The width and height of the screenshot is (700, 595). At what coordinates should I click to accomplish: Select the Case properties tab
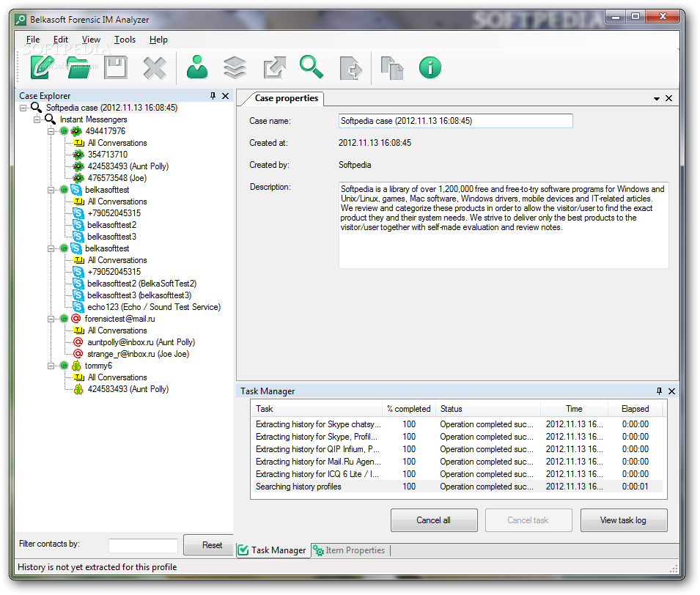point(286,98)
